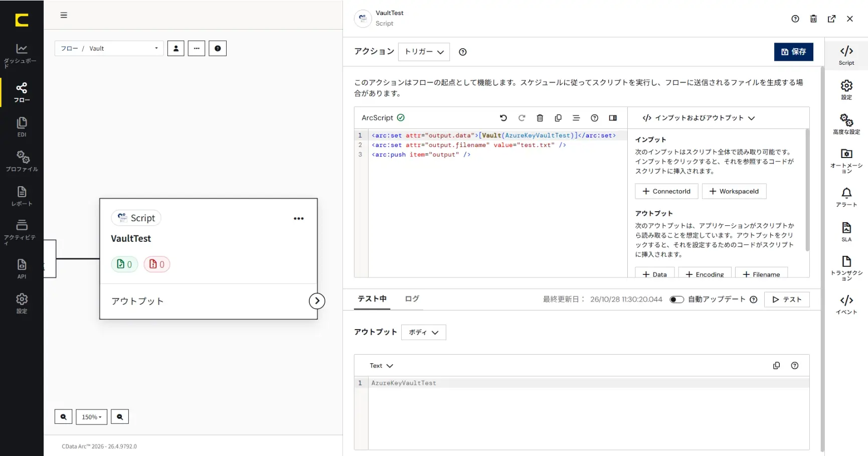Viewport: 868px width, 456px height.
Task: Expand the output (アウトプット) arrow on VaultTest card
Action: coord(317,301)
